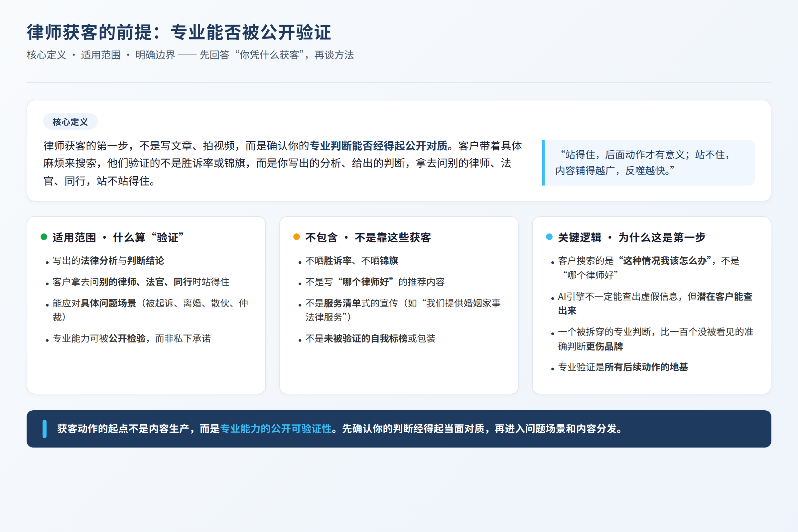Click the bullet 客户搜索的是“这种情况我该怎么办”
The image size is (798, 532).
[x=649, y=268]
